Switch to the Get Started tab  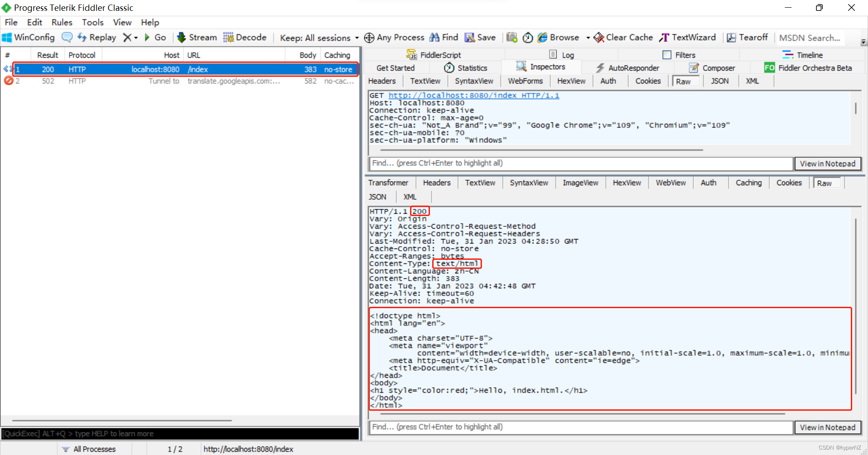pos(395,68)
